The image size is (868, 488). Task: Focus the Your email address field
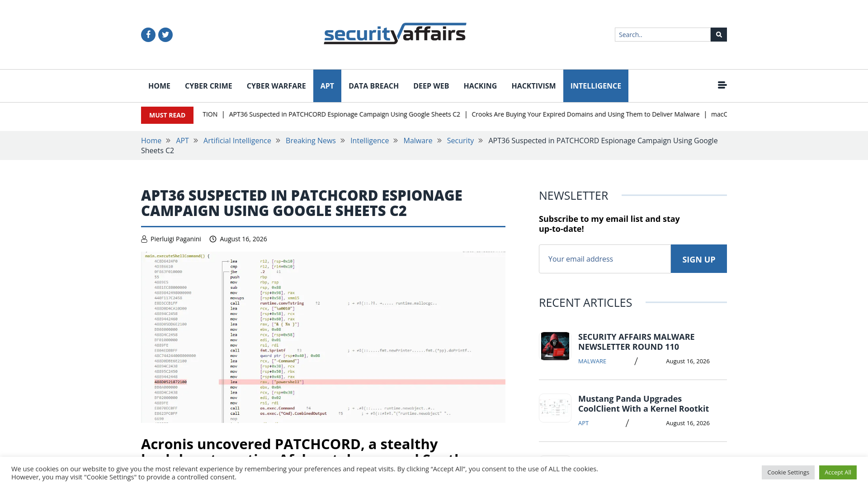[605, 259]
